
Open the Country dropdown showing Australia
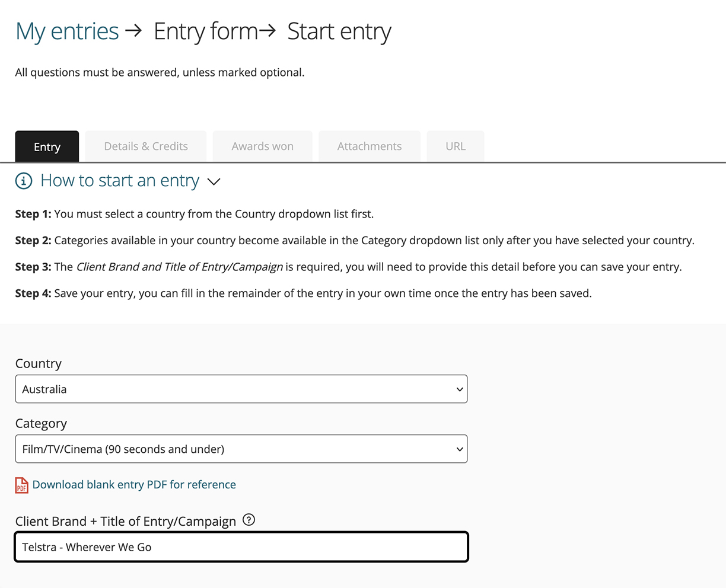[241, 389]
